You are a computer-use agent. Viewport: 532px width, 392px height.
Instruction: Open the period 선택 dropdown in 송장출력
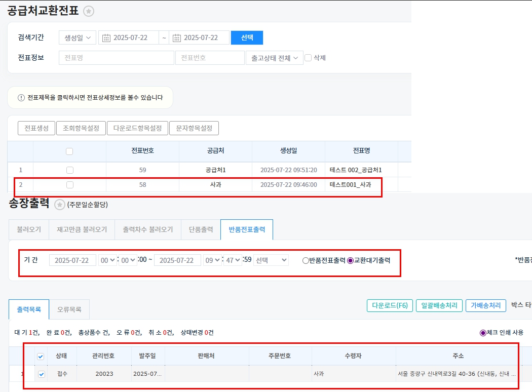click(x=271, y=260)
